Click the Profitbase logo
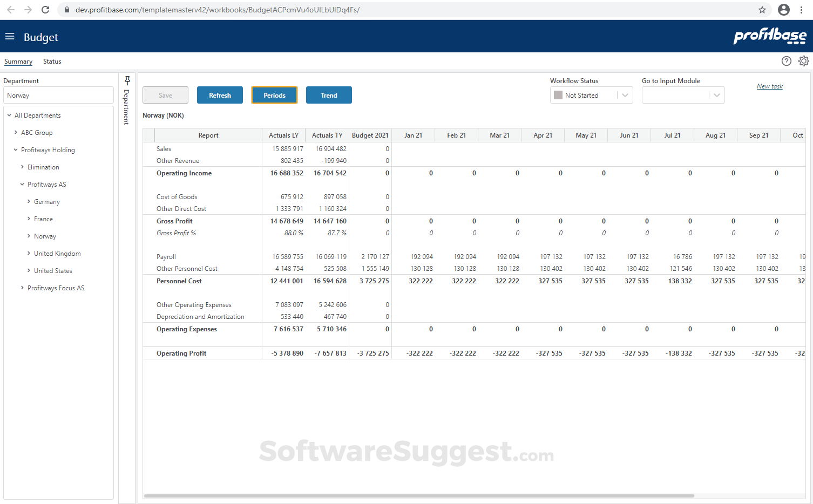The height and width of the screenshot is (504, 813). coord(770,37)
